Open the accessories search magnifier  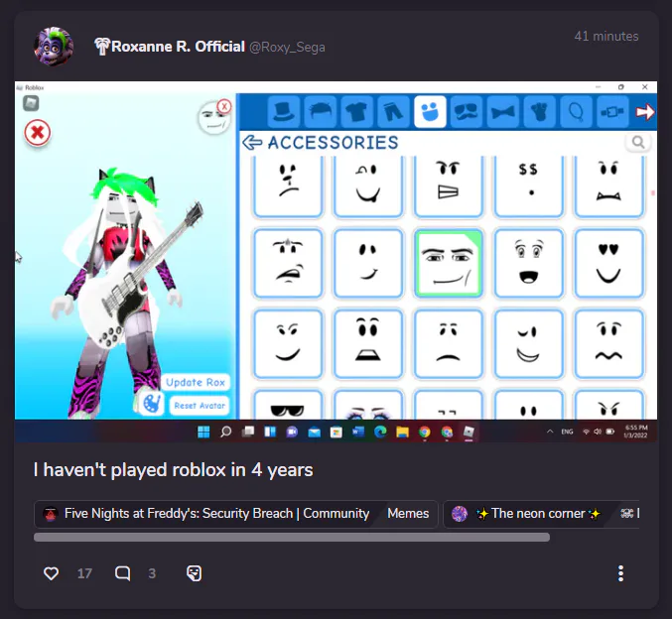click(638, 142)
